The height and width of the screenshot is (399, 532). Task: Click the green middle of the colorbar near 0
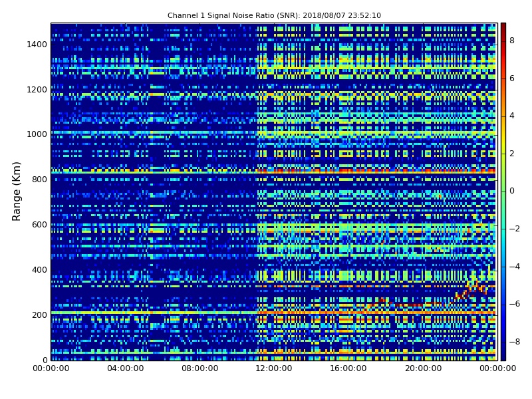(503, 191)
